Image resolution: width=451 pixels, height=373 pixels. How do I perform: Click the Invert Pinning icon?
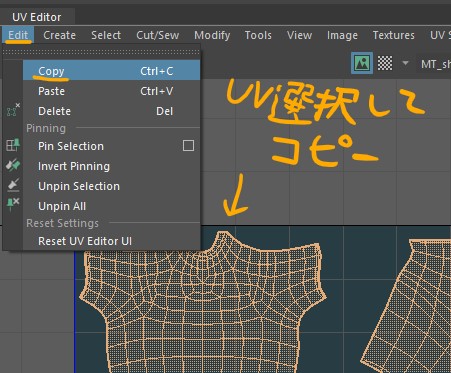13,165
